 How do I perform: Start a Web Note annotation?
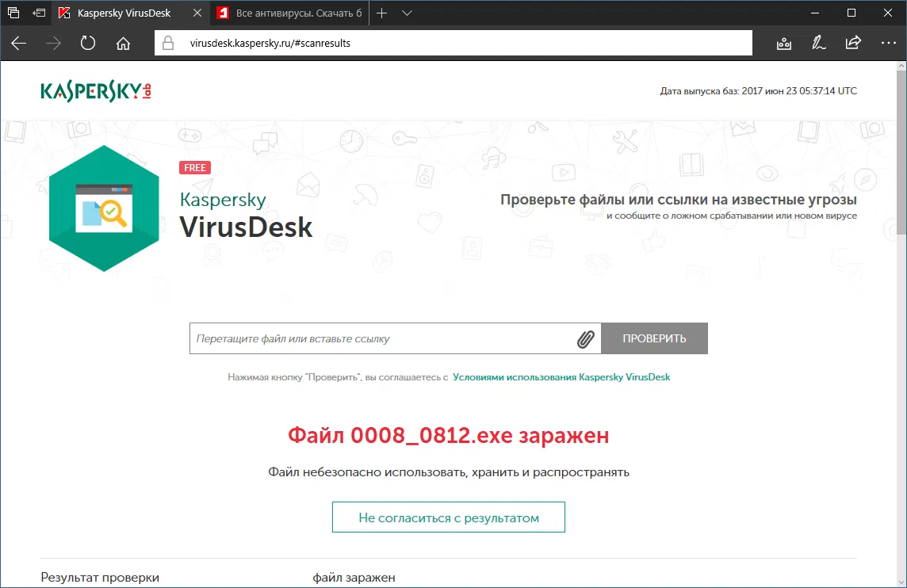tap(819, 44)
